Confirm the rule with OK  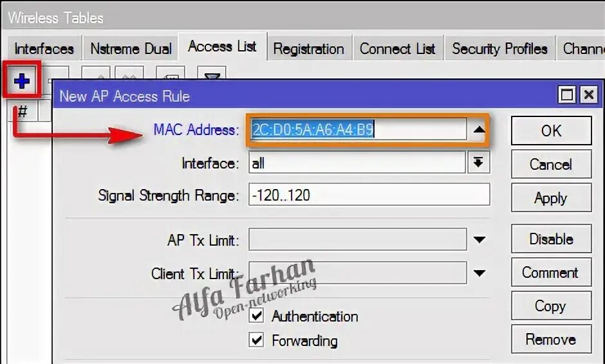[552, 131]
